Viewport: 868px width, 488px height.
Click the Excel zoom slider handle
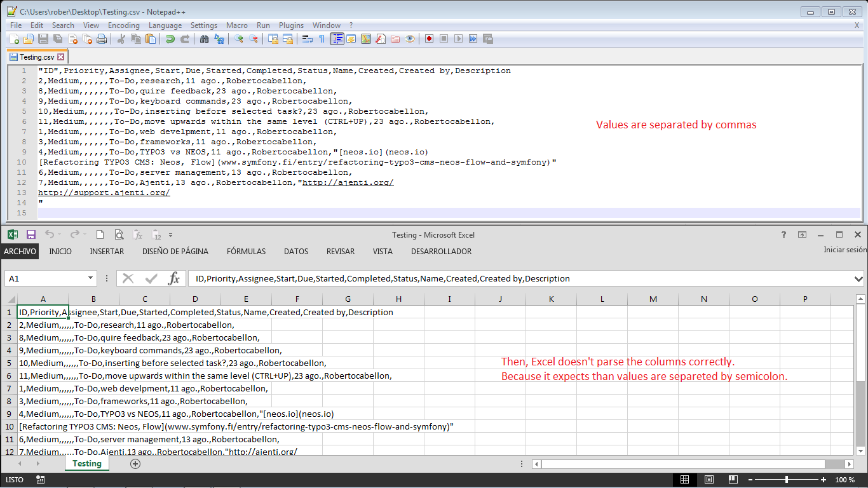pyautogui.click(x=787, y=480)
